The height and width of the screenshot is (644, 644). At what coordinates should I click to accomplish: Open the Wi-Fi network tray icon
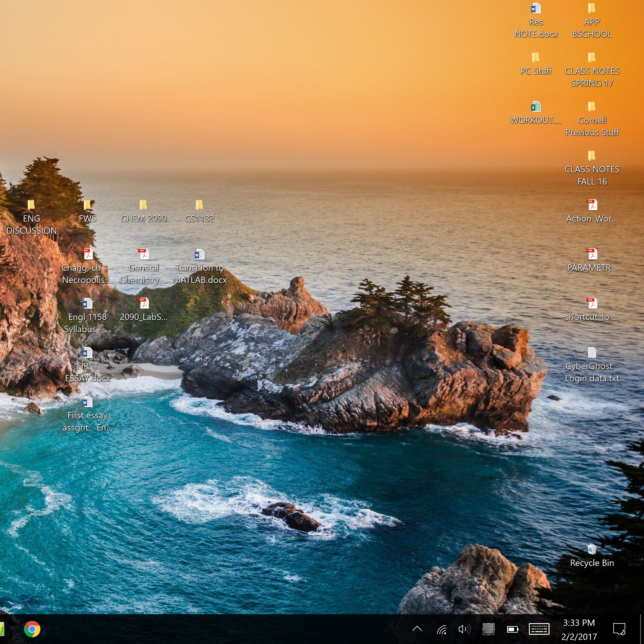pos(442,629)
